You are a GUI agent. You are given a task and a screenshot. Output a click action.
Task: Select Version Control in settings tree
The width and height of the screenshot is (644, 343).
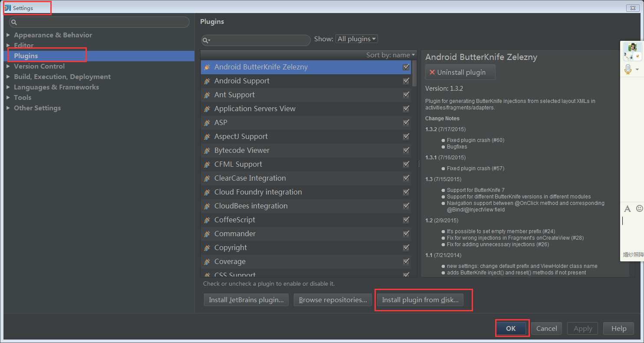tap(39, 66)
